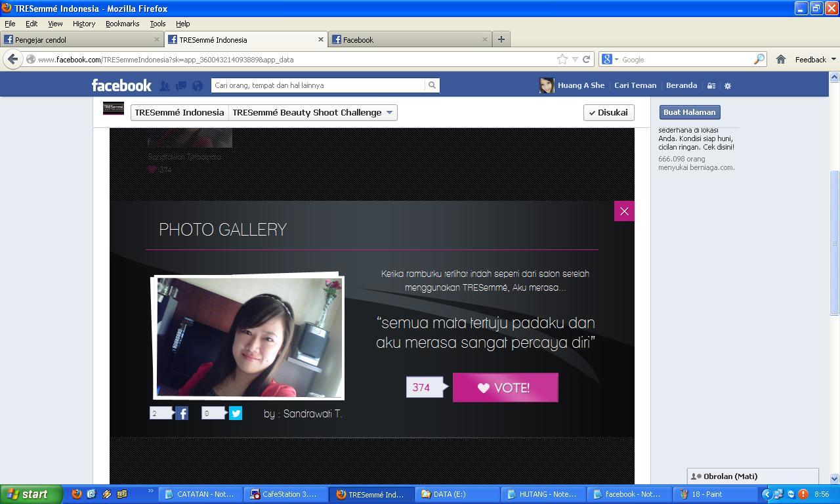
Task: Toggle the Disukai like button
Action: coord(608,112)
